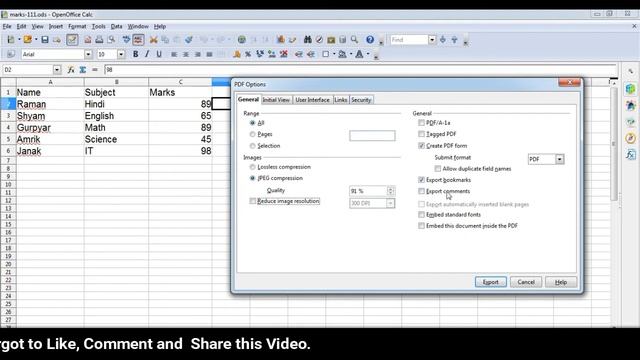This screenshot has width=640, height=360.
Task: Open the Data menu
Action: point(116,27)
